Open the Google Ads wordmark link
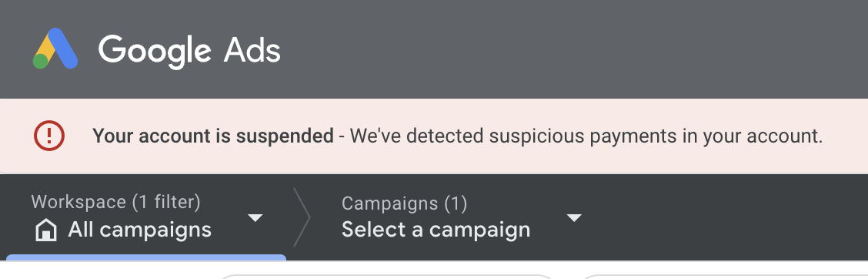The height and width of the screenshot is (279, 868). tap(189, 51)
